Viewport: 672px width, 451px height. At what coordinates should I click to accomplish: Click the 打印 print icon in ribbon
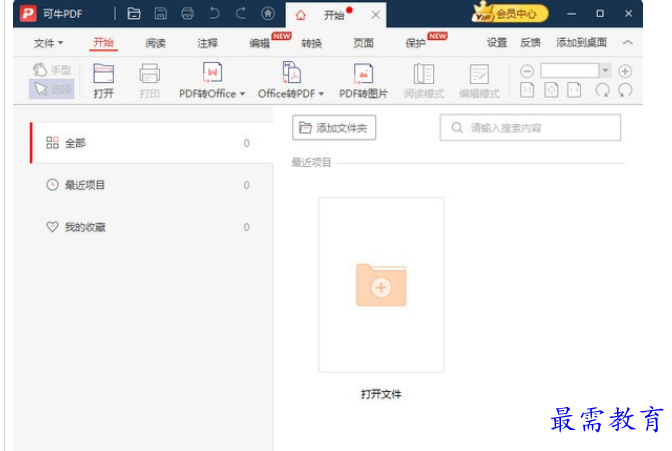(x=150, y=81)
